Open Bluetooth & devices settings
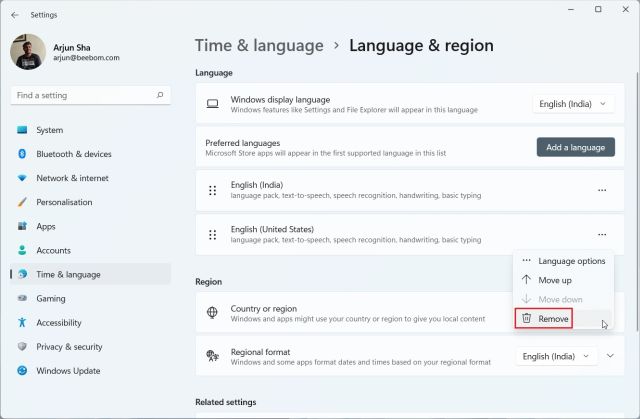This screenshot has width=640, height=419. (91, 154)
